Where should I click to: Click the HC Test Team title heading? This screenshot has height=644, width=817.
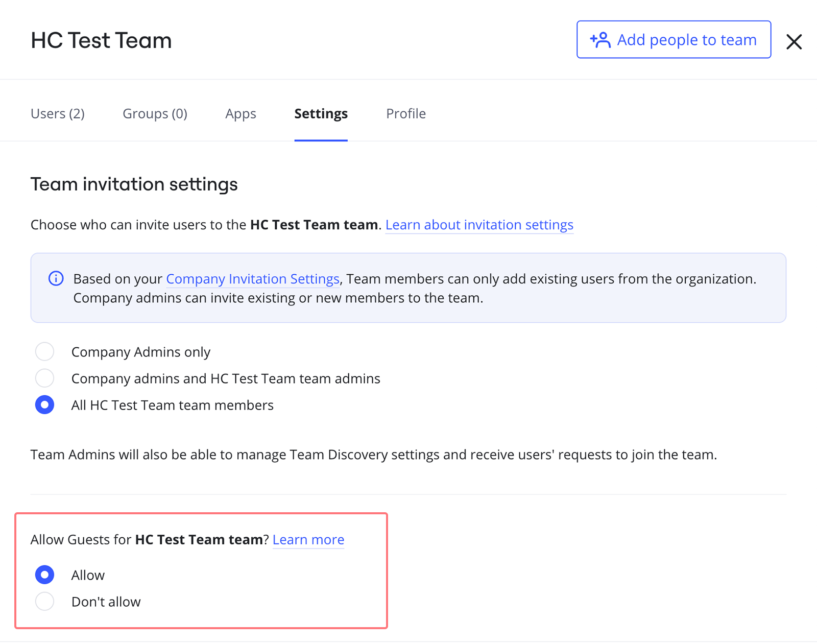(x=101, y=40)
